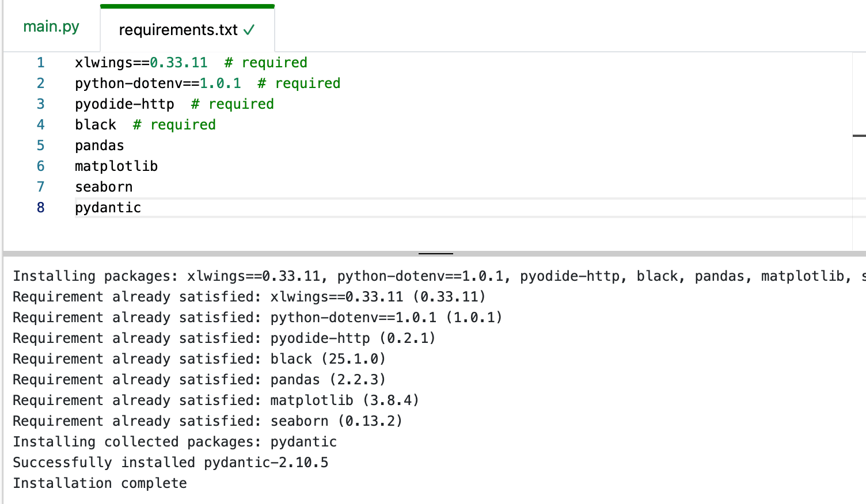The image size is (866, 504).
Task: Click the pane divider drag handle
Action: (435, 253)
